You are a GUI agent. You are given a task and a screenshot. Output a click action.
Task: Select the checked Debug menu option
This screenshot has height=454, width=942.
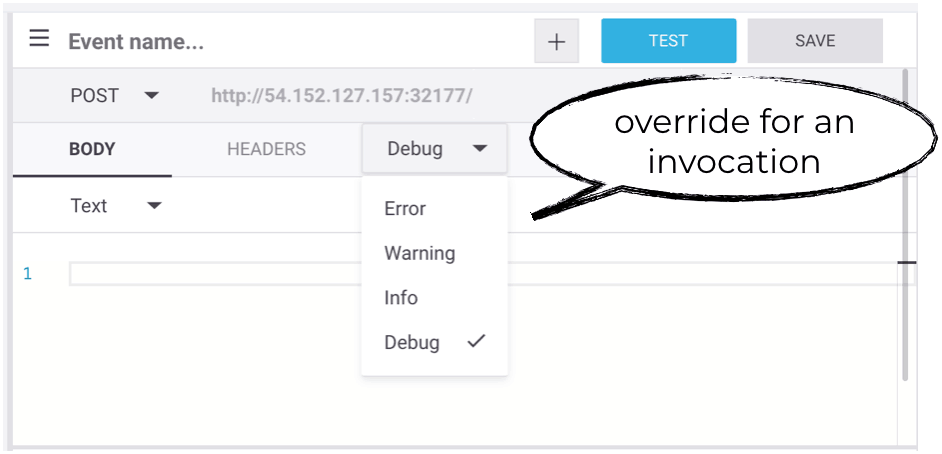click(412, 342)
